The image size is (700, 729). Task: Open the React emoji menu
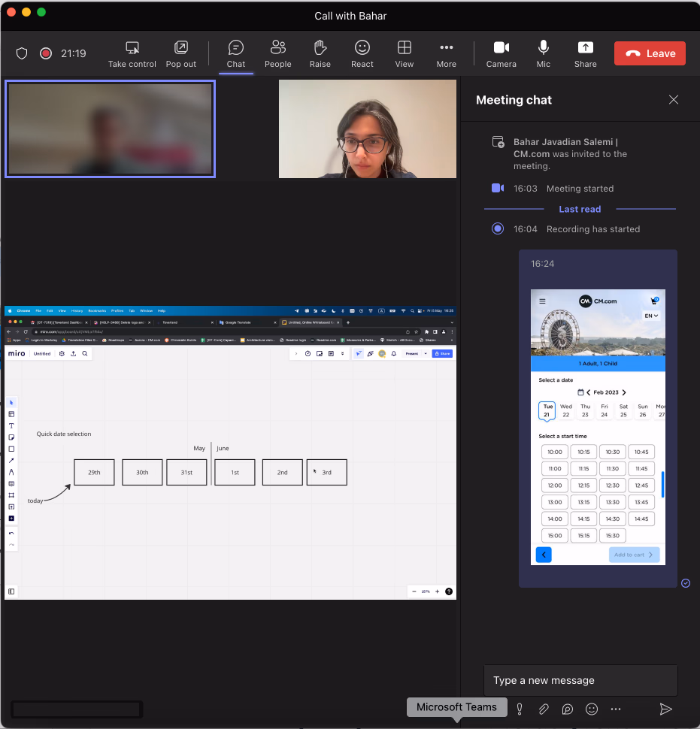point(362,54)
